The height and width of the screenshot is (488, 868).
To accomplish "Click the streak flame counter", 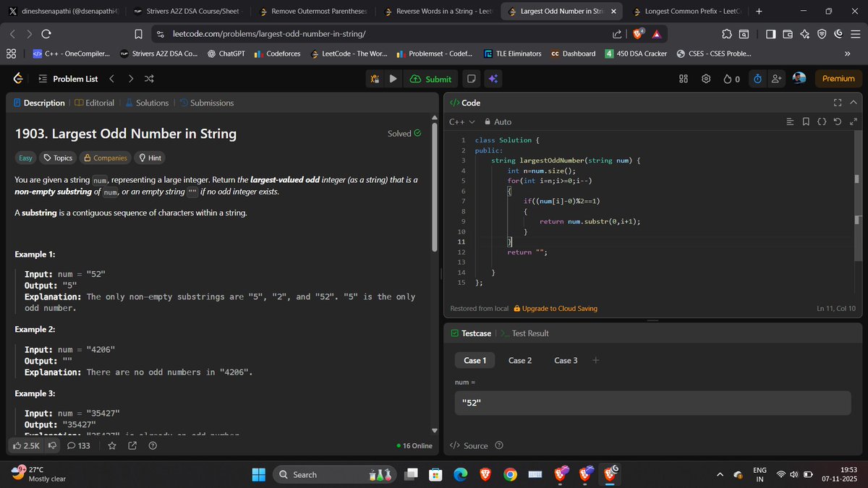I will tap(731, 79).
